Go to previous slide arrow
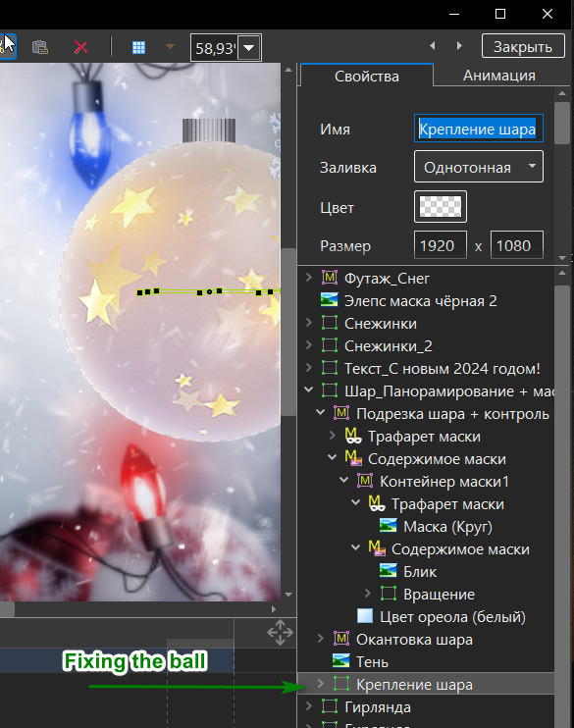 [433, 45]
